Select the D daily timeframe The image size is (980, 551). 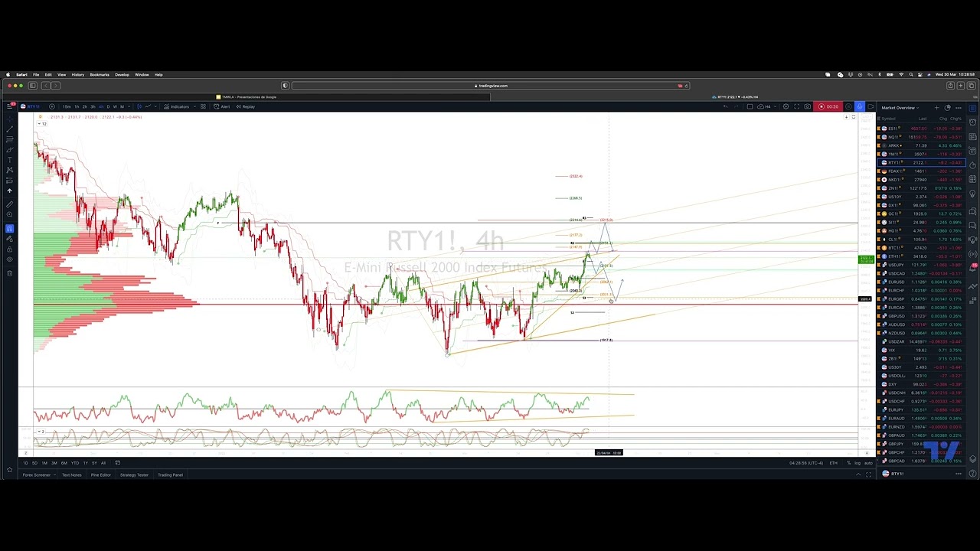coord(108,106)
